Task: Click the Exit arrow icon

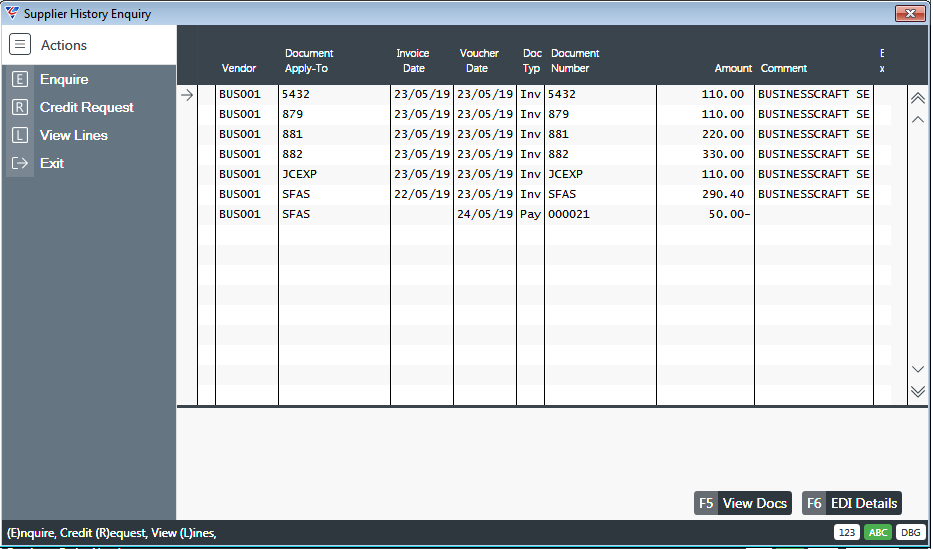Action: coord(20,163)
